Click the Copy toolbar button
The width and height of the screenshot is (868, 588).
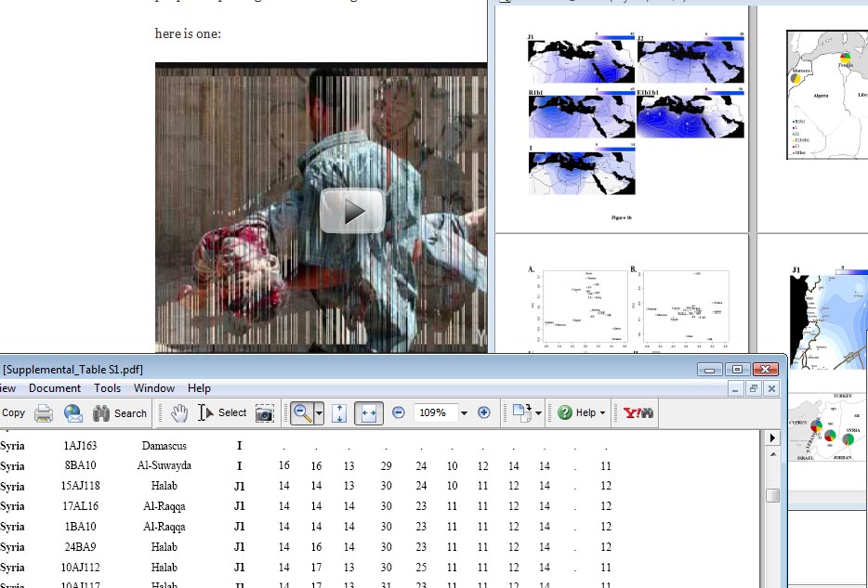[13, 413]
